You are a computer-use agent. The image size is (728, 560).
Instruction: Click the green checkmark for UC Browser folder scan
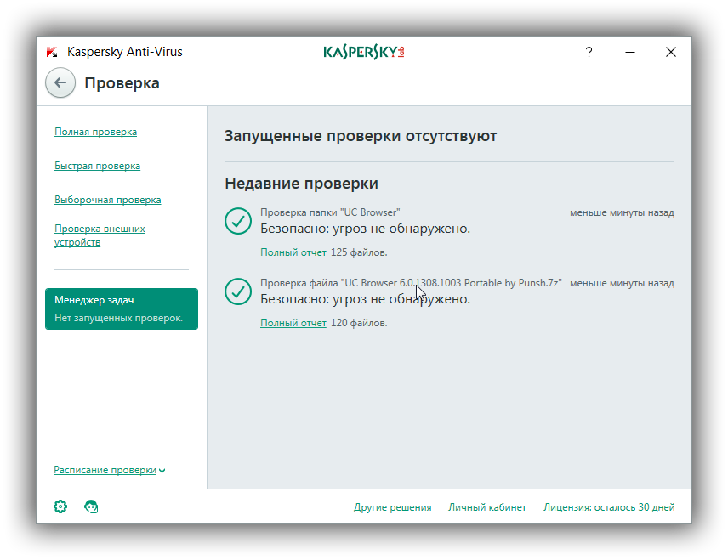237,221
